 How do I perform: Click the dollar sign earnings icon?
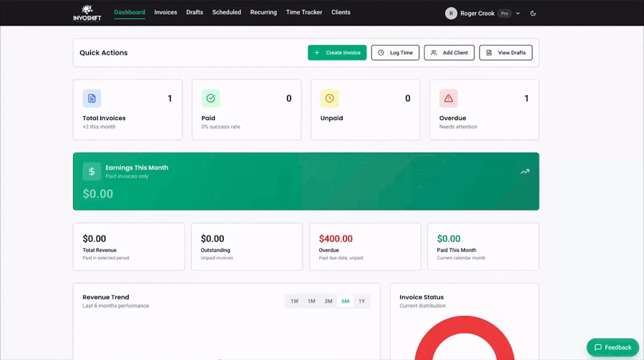click(x=92, y=172)
